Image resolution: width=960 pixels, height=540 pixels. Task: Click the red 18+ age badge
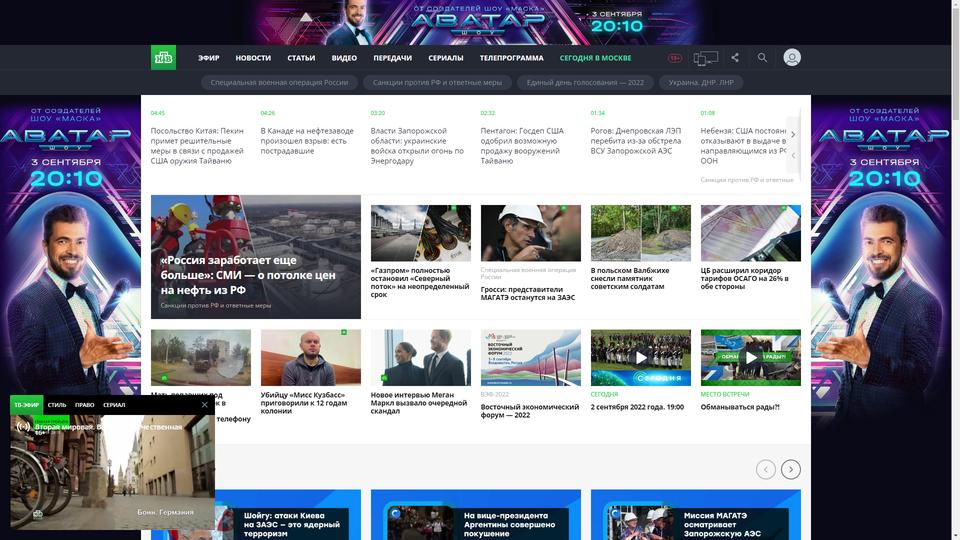(x=675, y=58)
